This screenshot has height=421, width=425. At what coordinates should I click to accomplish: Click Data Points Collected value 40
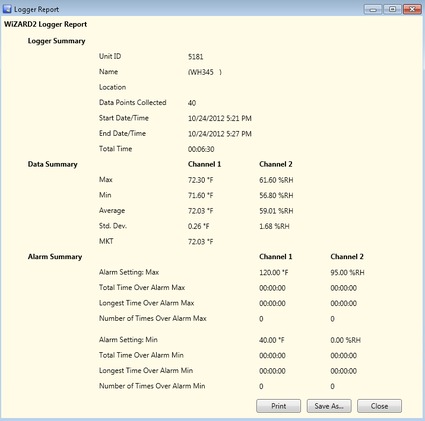pos(192,103)
